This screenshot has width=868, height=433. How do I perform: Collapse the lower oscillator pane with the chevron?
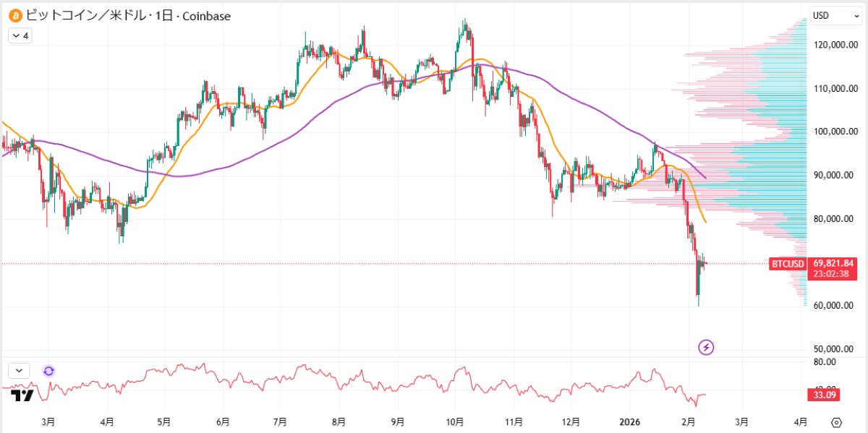pos(20,371)
